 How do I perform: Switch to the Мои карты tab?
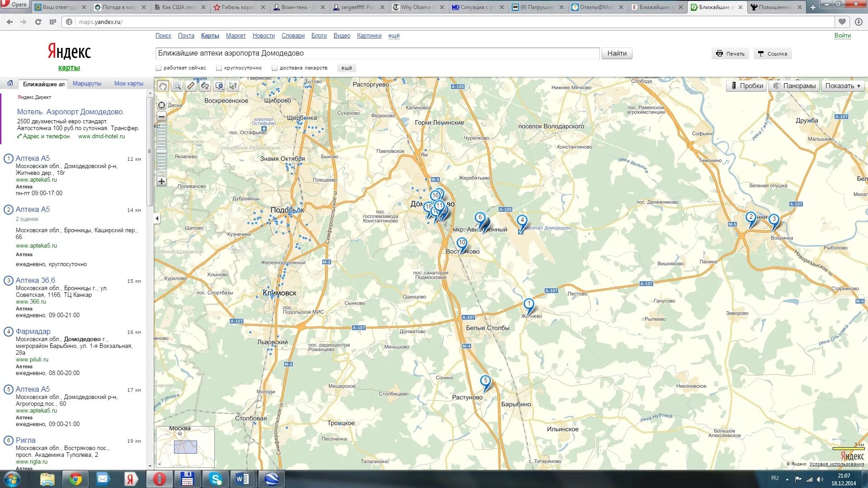(128, 84)
